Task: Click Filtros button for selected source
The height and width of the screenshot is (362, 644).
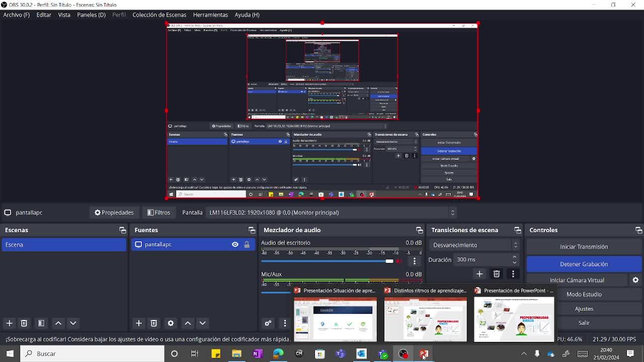Action: [159, 212]
